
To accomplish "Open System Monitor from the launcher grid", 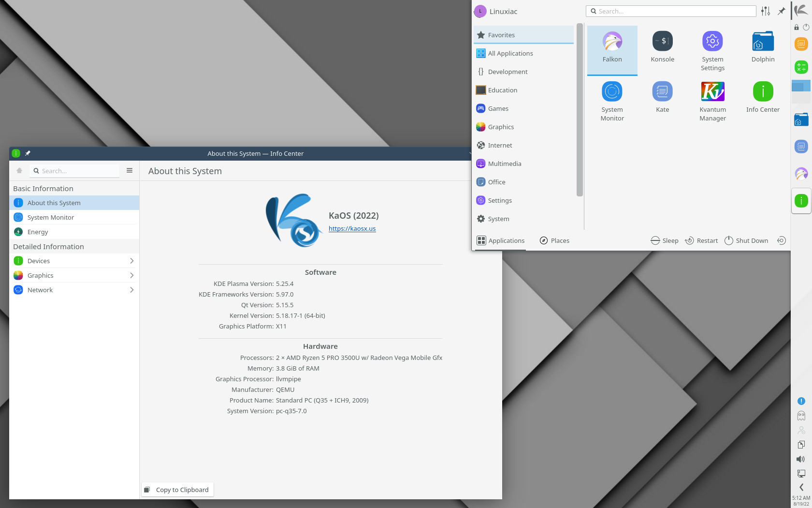I will click(612, 101).
